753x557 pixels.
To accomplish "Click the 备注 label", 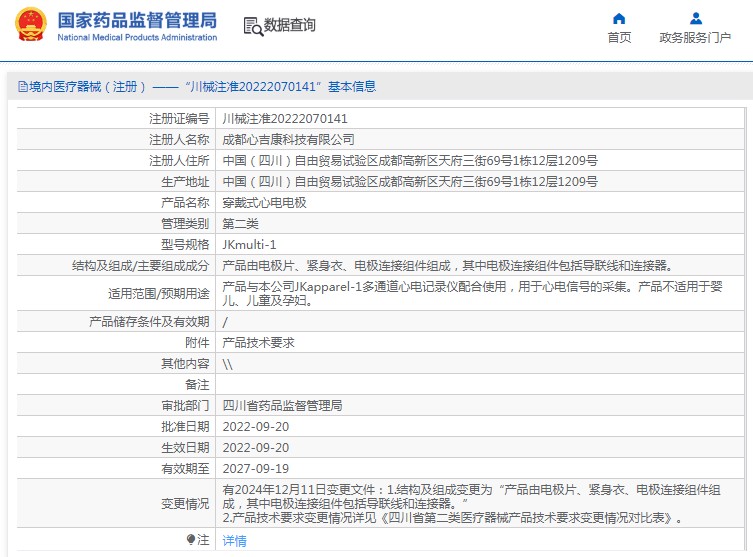I will (197, 385).
